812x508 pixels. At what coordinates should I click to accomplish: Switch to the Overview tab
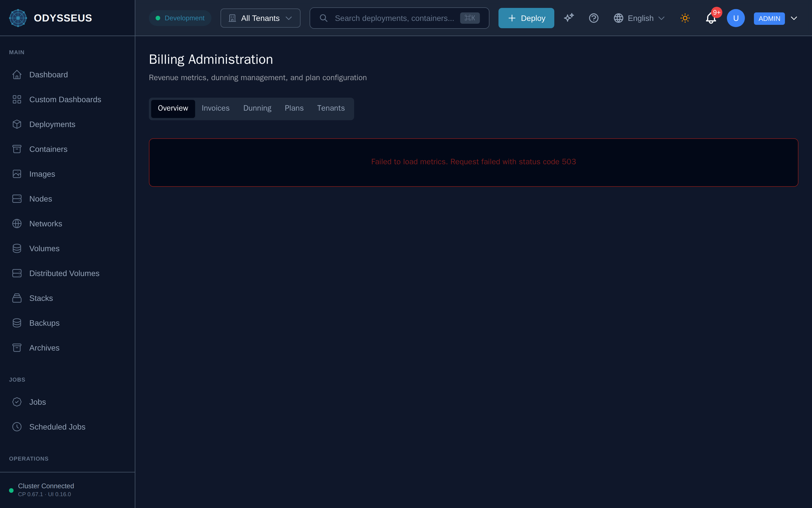click(173, 108)
